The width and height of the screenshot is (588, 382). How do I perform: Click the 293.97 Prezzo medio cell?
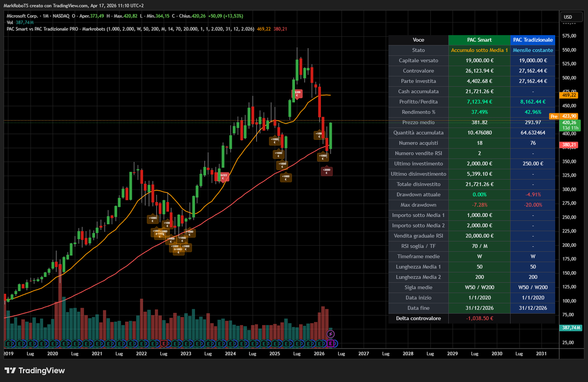tap(533, 122)
